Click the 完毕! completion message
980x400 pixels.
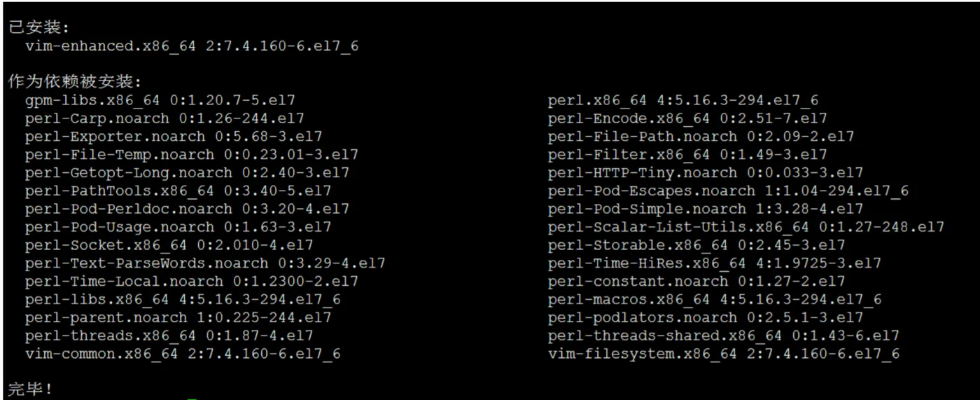[x=31, y=389]
